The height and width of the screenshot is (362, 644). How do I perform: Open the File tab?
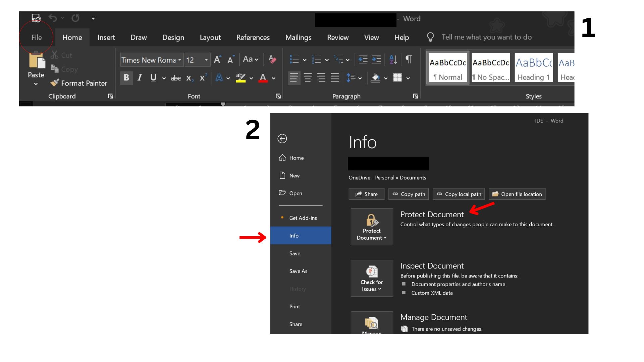(x=37, y=38)
